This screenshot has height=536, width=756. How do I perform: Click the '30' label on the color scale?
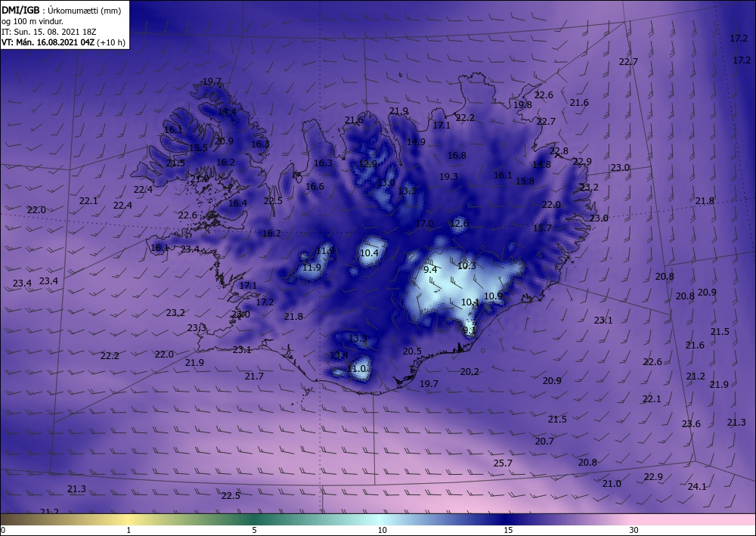point(634,531)
